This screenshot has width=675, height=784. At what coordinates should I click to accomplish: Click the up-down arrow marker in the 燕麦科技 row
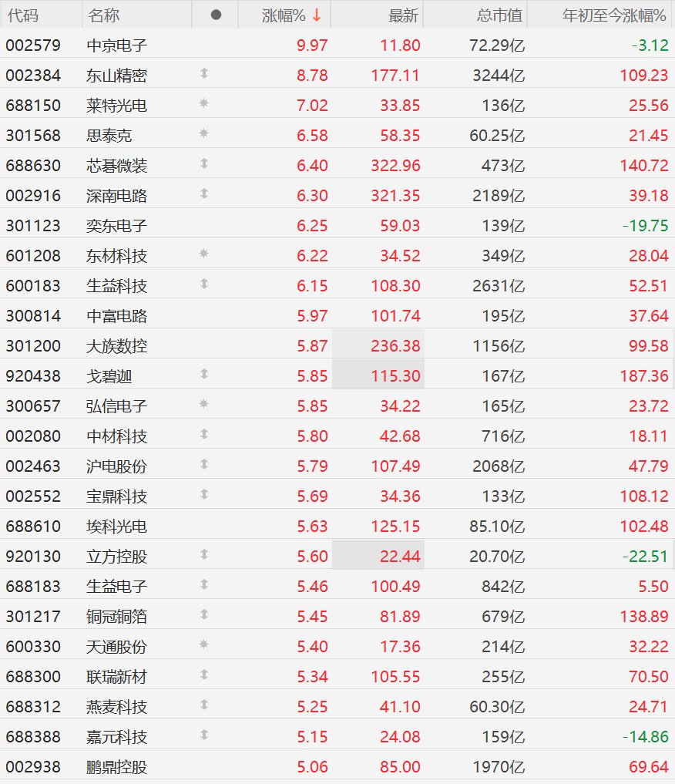204,705
